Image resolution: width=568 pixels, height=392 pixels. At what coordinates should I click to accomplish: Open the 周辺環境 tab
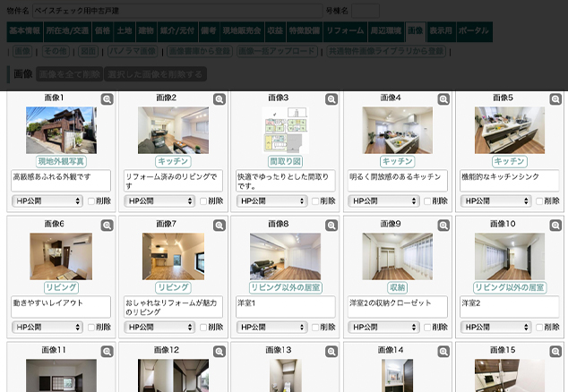(386, 30)
